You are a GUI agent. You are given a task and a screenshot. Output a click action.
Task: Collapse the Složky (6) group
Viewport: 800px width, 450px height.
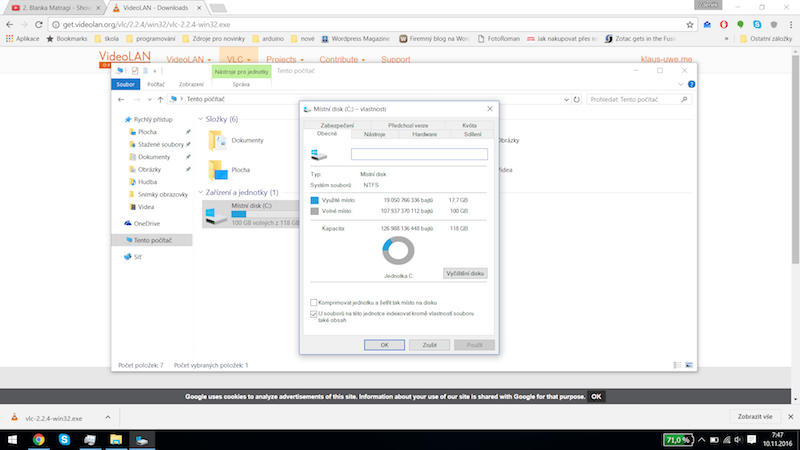(x=200, y=119)
